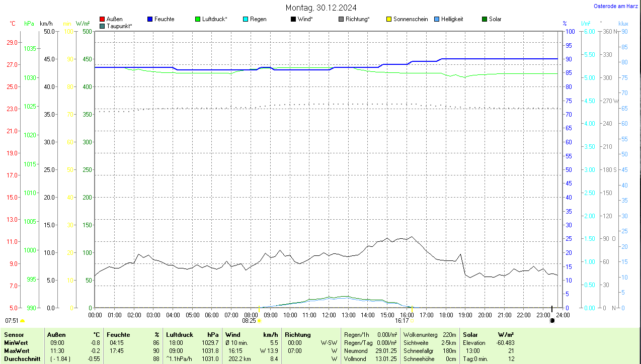Screen dimensions: 641x364
Task: Click the date title Montag, 30.12.2024
Action: pyautogui.click(x=321, y=8)
